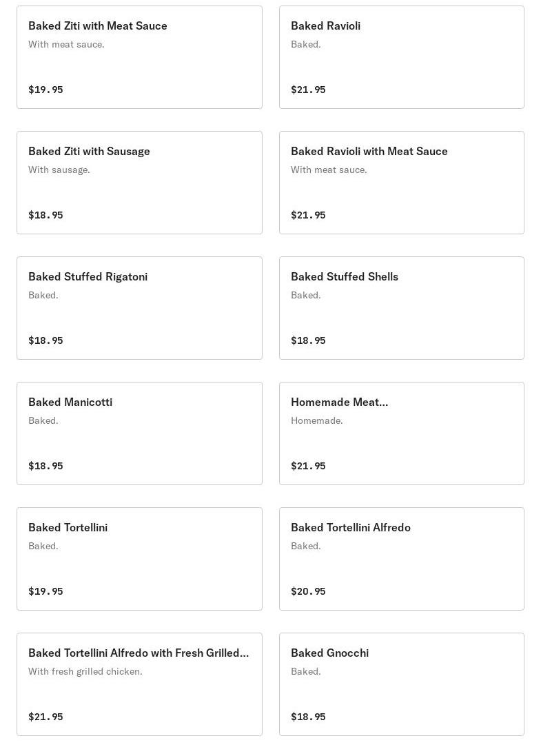The height and width of the screenshot is (756, 541).
Task: Open Baked Ravioli with Meat Sauce card
Action: tap(401, 183)
